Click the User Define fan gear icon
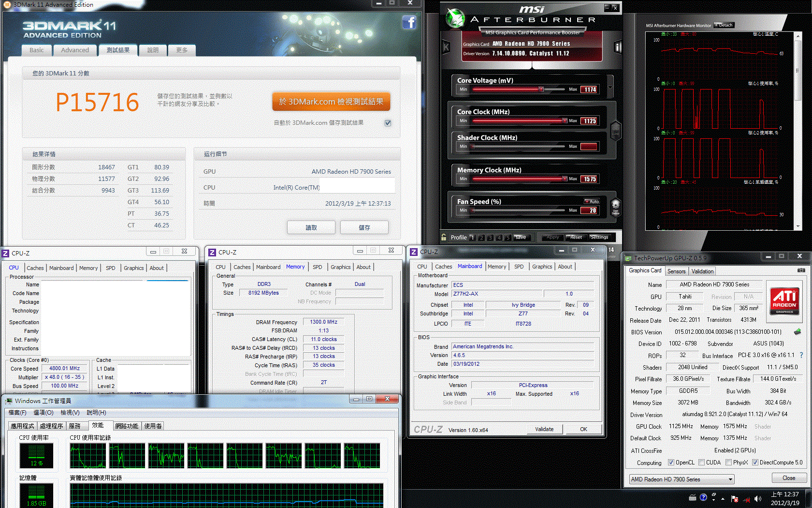Viewport: 812px width, 508px height. 616,208
